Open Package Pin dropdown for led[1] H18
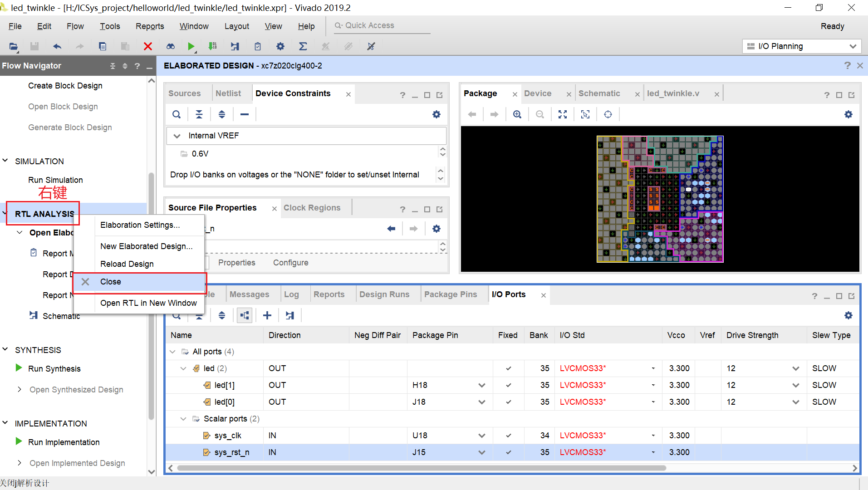Screen dimensions: 868x490 481,385
